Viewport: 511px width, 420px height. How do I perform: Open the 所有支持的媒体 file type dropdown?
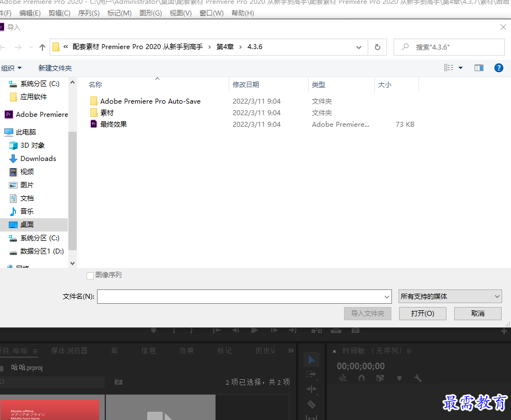coord(450,297)
